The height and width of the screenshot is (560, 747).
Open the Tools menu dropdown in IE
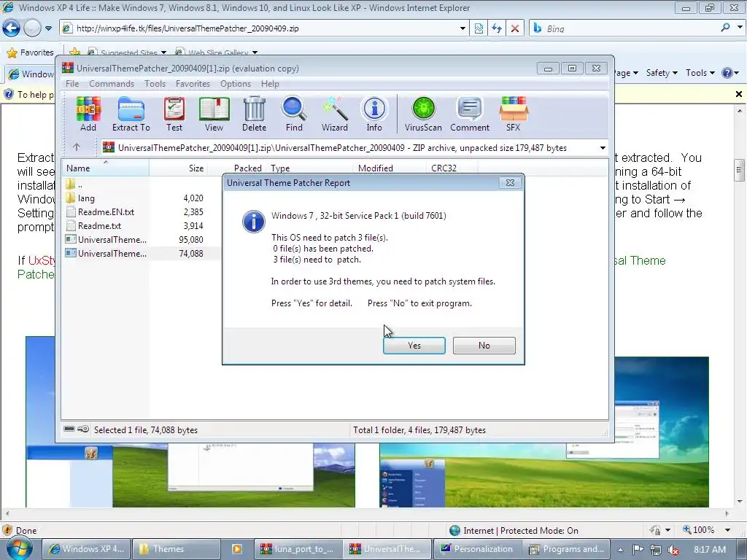700,73
